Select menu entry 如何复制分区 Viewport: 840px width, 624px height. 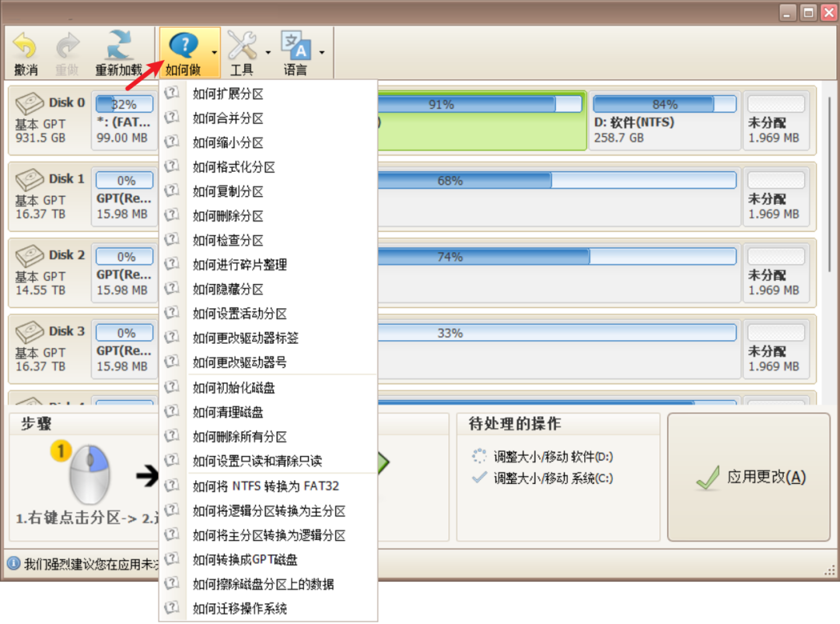point(268,191)
